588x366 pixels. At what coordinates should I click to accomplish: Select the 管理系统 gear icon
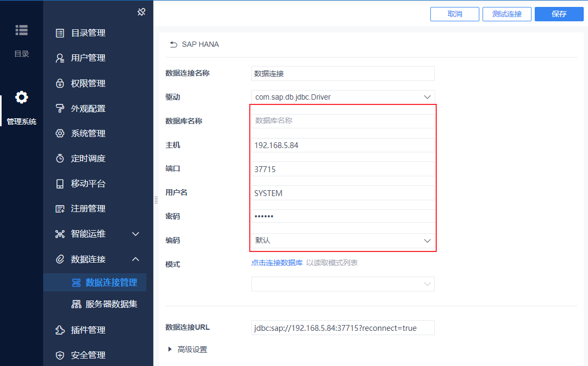pyautogui.click(x=21, y=97)
